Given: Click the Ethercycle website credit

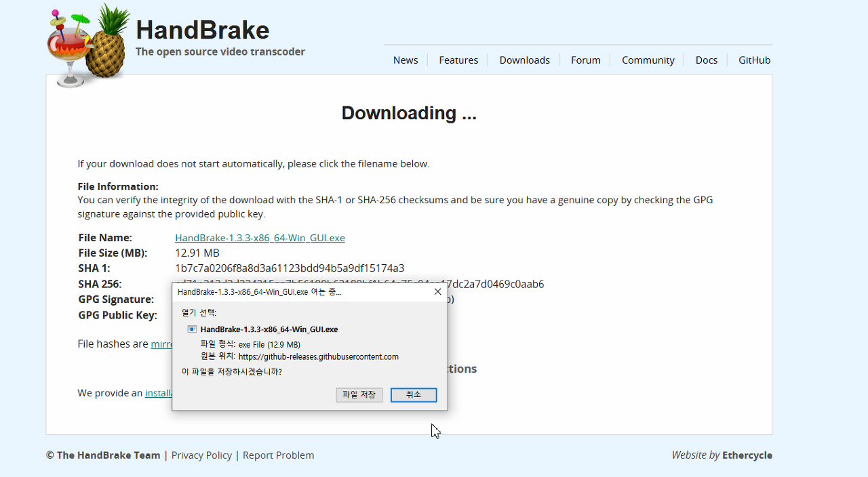Looking at the screenshot, I should click(747, 455).
